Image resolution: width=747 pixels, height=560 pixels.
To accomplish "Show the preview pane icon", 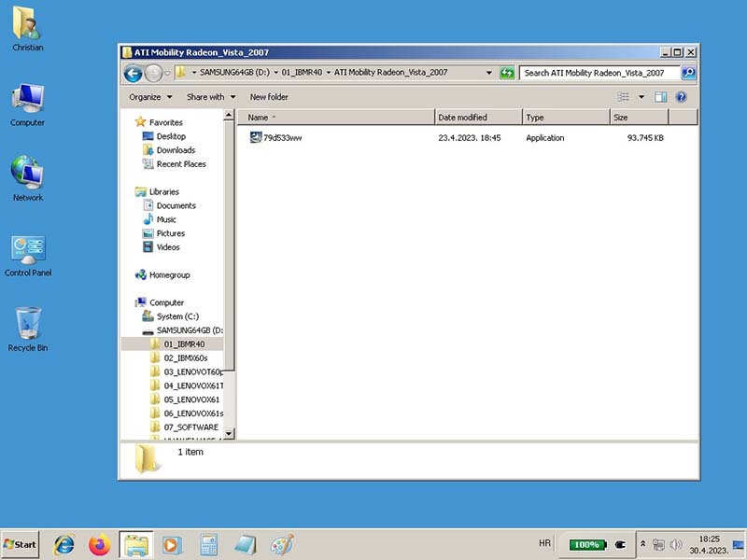I will coord(660,97).
